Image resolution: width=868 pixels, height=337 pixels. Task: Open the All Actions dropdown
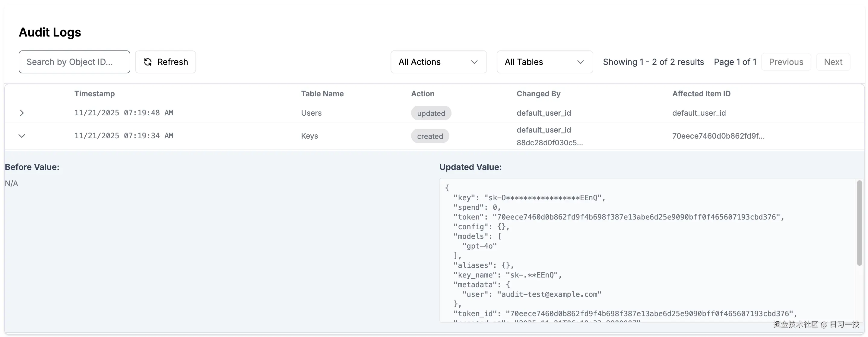point(438,62)
